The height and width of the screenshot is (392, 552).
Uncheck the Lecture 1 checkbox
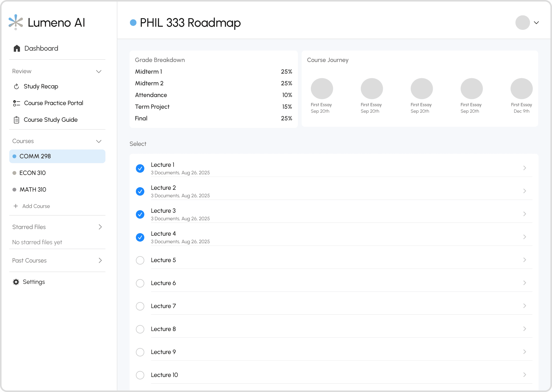click(x=140, y=169)
